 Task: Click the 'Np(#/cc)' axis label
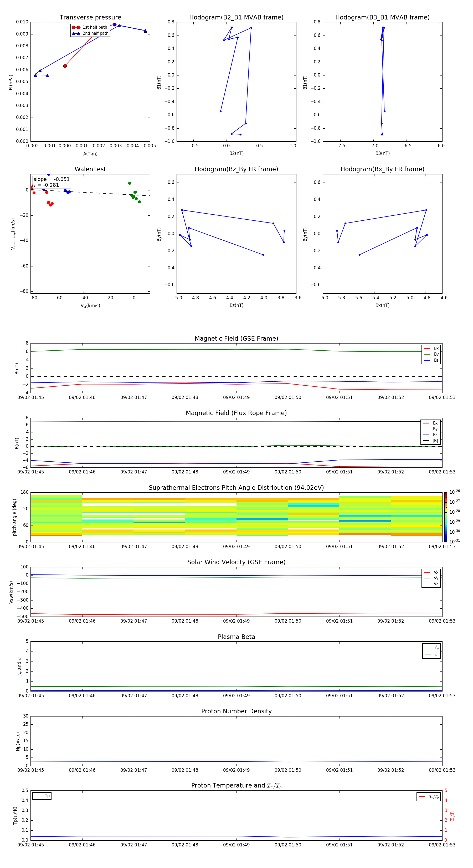pos(18,741)
